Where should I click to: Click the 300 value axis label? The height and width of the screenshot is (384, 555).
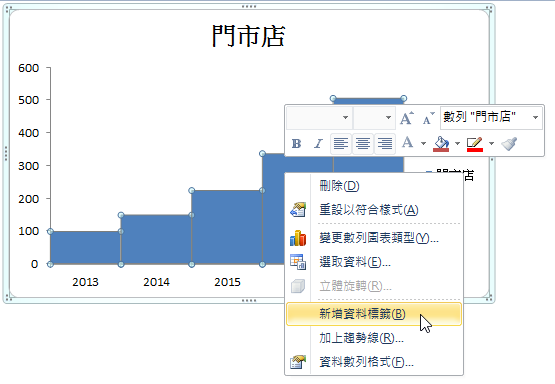29,166
